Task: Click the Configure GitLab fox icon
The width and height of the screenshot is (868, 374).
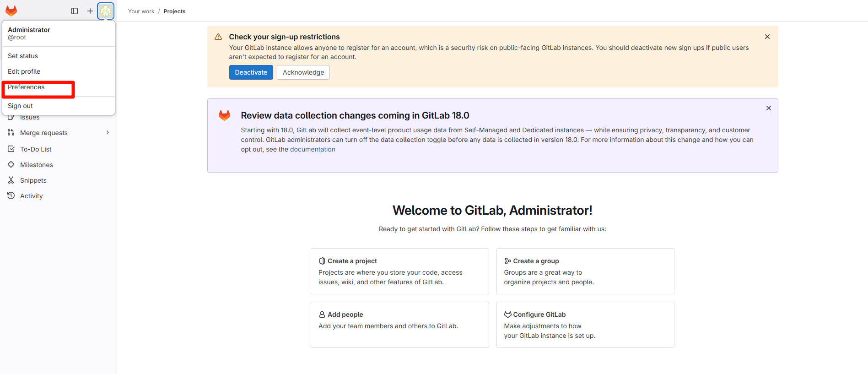Action: tap(507, 314)
